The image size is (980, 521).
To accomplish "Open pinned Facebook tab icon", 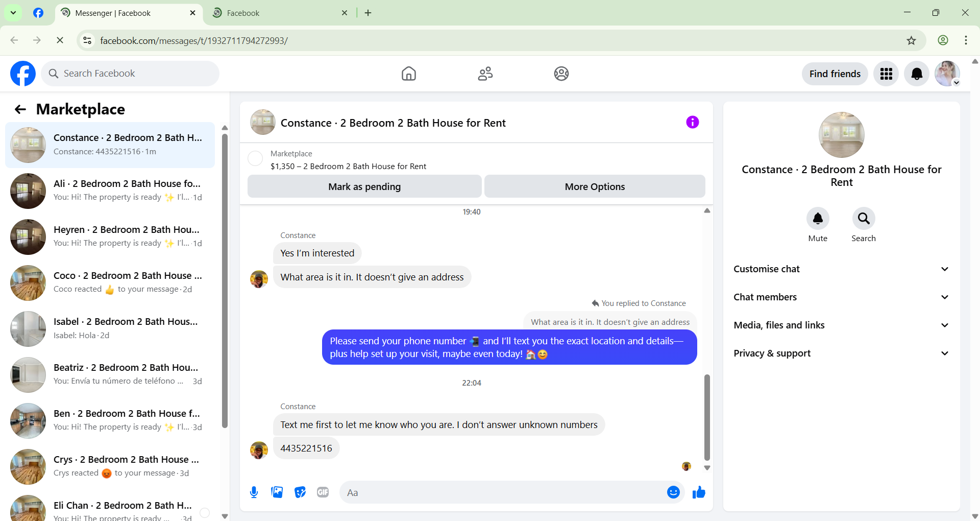I will (38, 13).
